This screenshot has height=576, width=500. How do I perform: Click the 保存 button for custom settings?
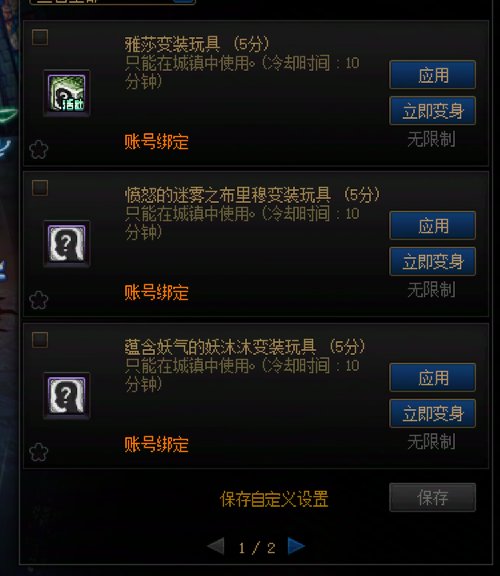click(432, 498)
